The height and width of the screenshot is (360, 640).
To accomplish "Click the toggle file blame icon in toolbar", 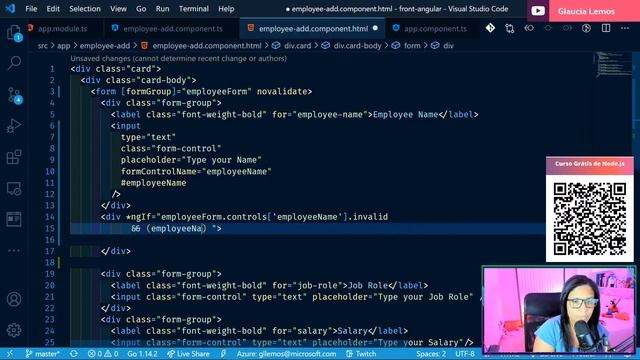I will click(587, 28).
